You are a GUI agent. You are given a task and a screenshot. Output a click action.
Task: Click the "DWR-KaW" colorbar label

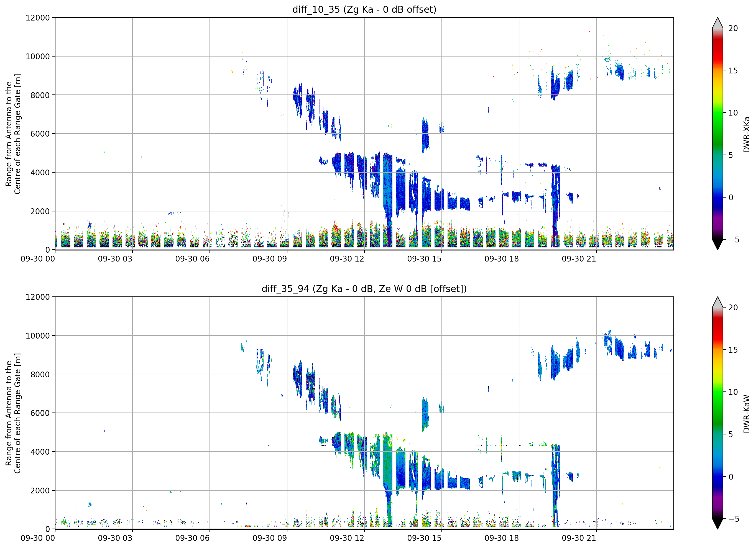(x=746, y=414)
